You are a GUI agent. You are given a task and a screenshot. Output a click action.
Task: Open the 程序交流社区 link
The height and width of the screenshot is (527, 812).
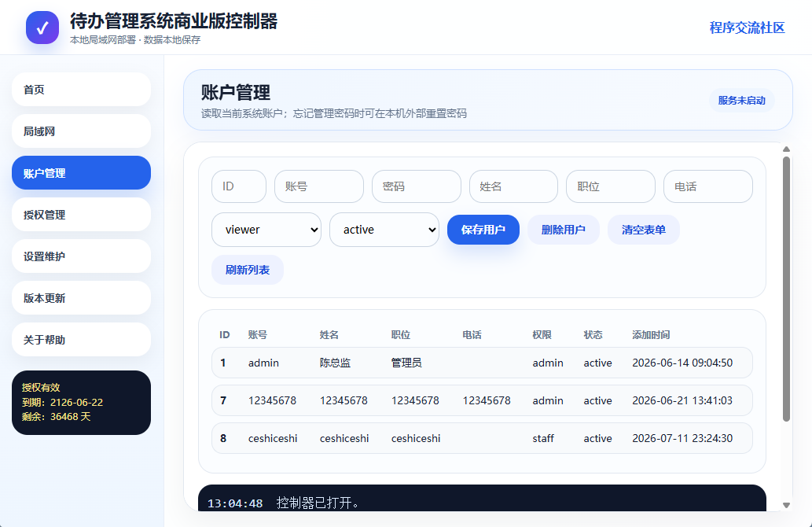(747, 28)
